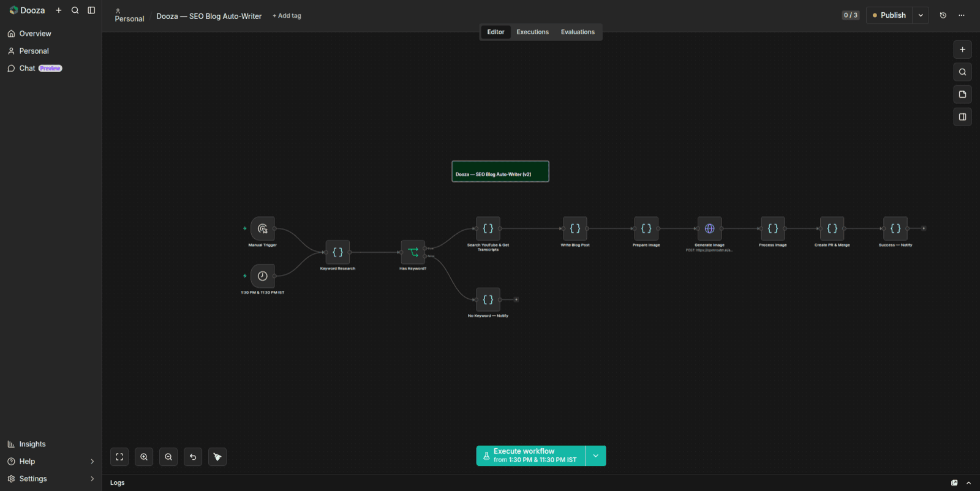
Task: Select the Search YouTube & Get Transcripts node
Action: tap(488, 228)
